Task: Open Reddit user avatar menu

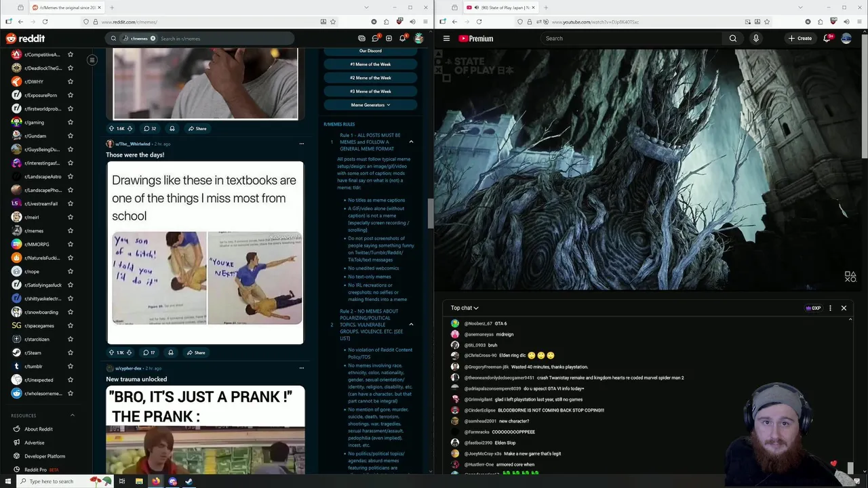Action: coord(418,39)
